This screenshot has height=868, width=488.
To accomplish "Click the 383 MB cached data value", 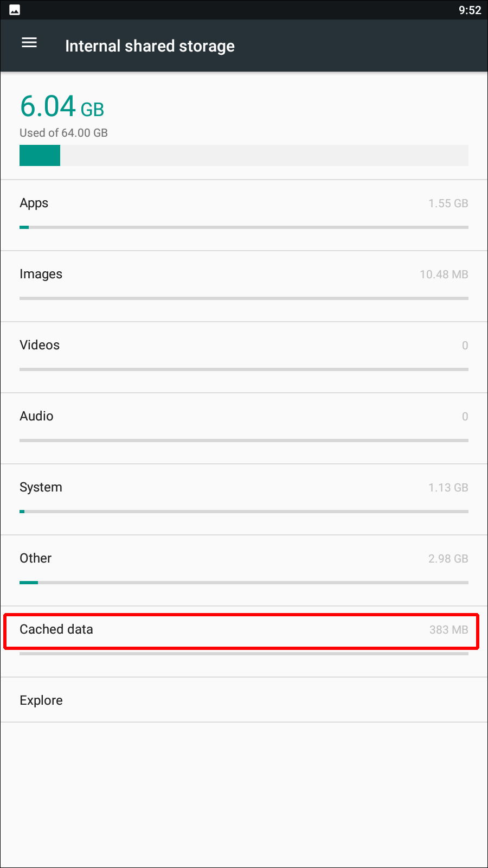I will point(449,630).
